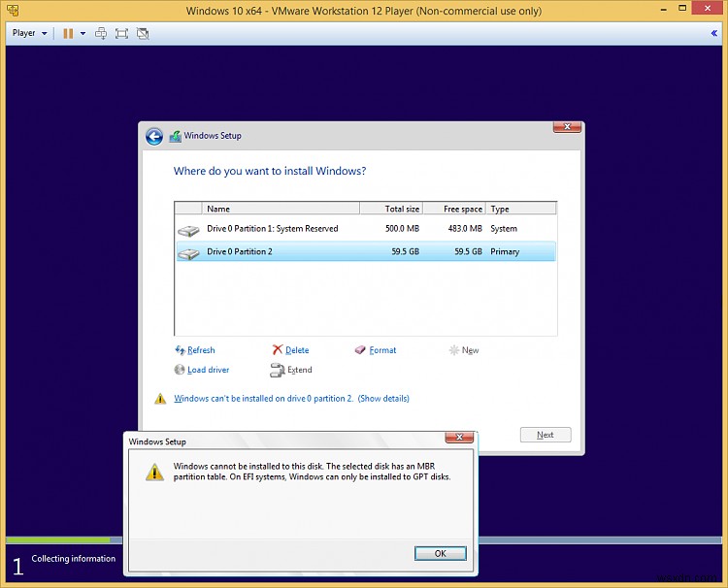Close the partition selection Windows Setup window
The height and width of the screenshot is (588, 728).
(567, 127)
